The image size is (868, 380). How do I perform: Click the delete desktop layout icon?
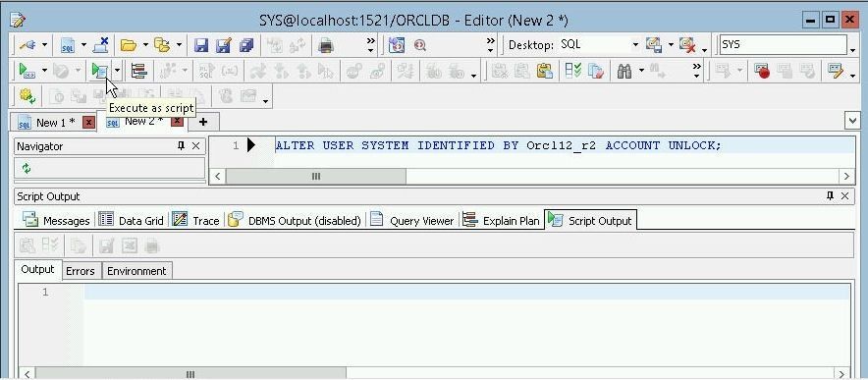click(x=687, y=45)
